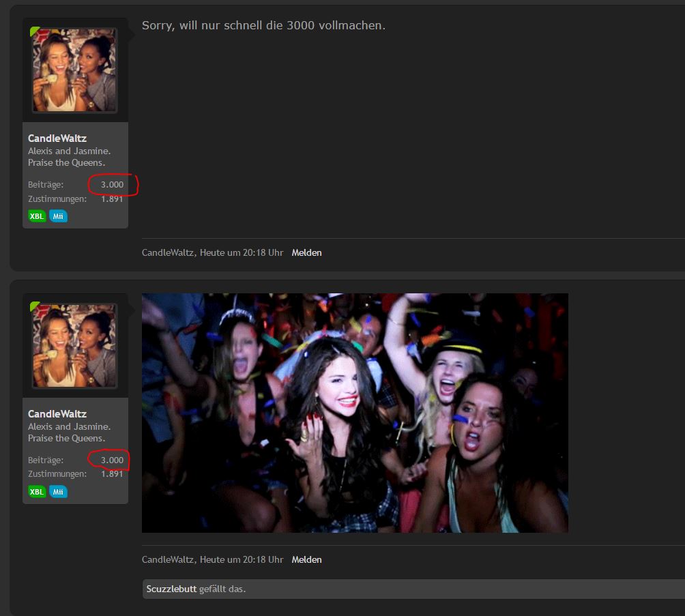Screen dimensions: 685x616
Task: Click Melden under the image post
Action: (306, 559)
